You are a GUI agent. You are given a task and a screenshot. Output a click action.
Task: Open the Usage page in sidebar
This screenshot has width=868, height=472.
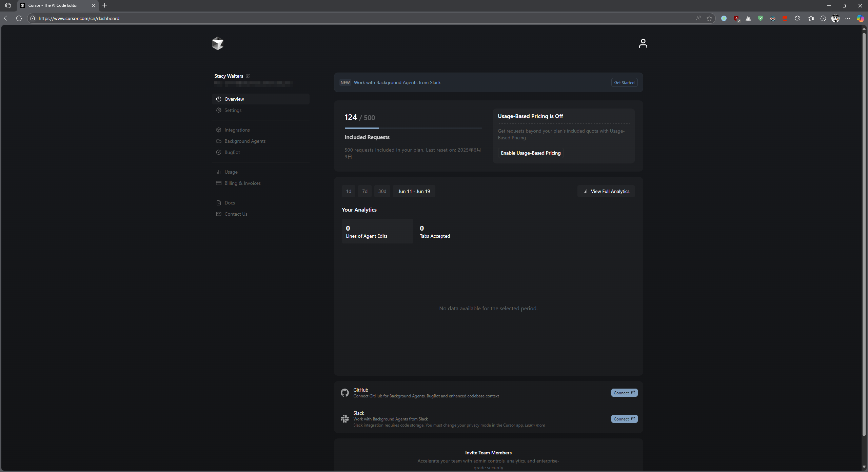260,172
